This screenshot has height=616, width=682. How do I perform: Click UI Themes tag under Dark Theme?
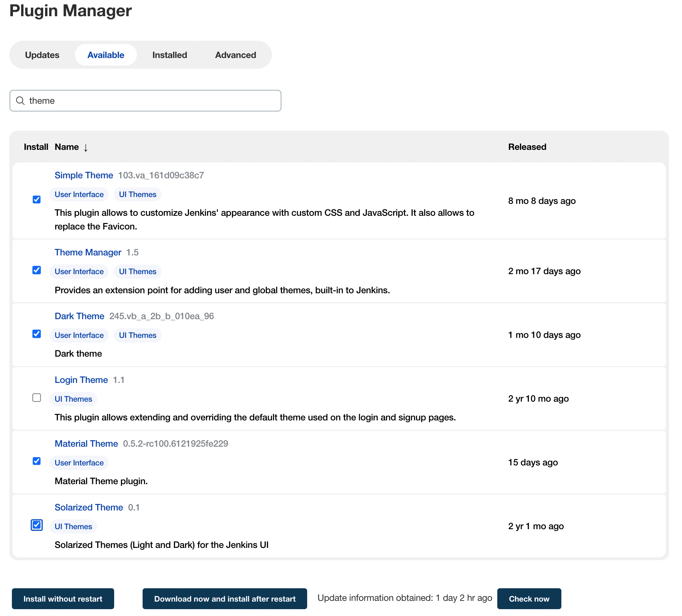138,335
